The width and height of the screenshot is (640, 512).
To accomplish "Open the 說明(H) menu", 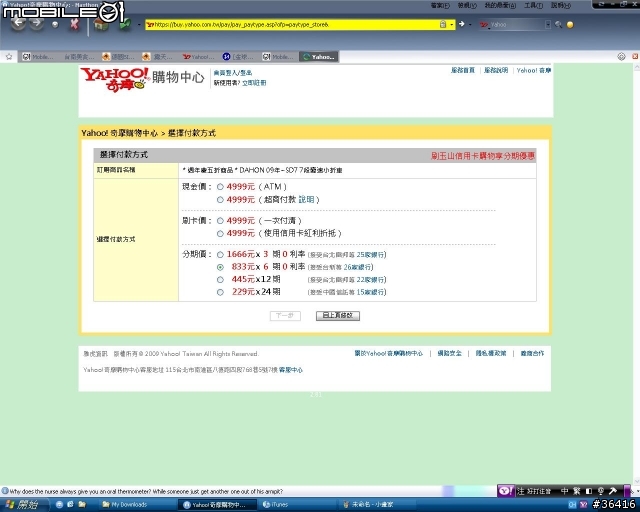I will pyautogui.click(x=561, y=5).
